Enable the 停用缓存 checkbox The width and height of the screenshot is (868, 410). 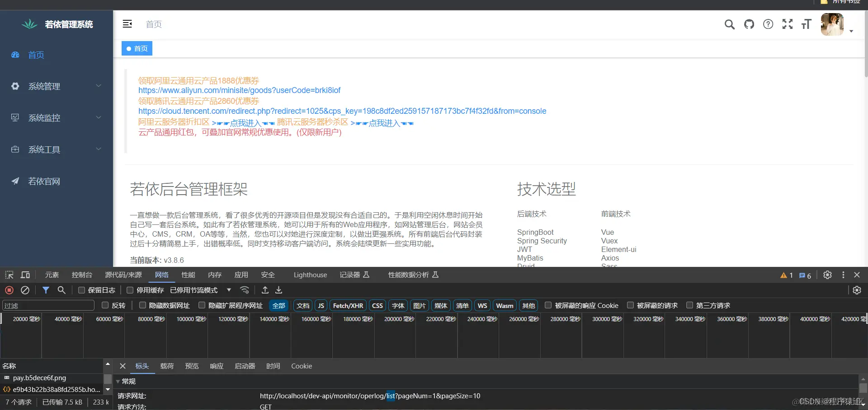pyautogui.click(x=130, y=290)
